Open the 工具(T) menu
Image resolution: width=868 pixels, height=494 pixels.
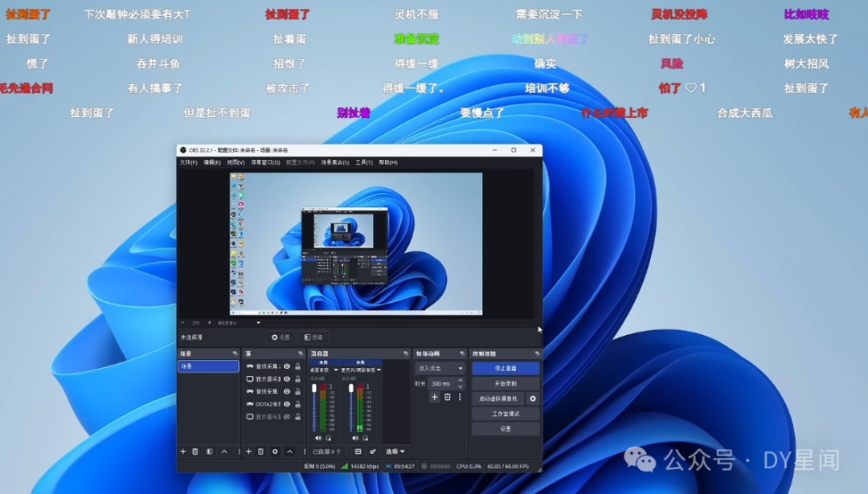point(364,162)
